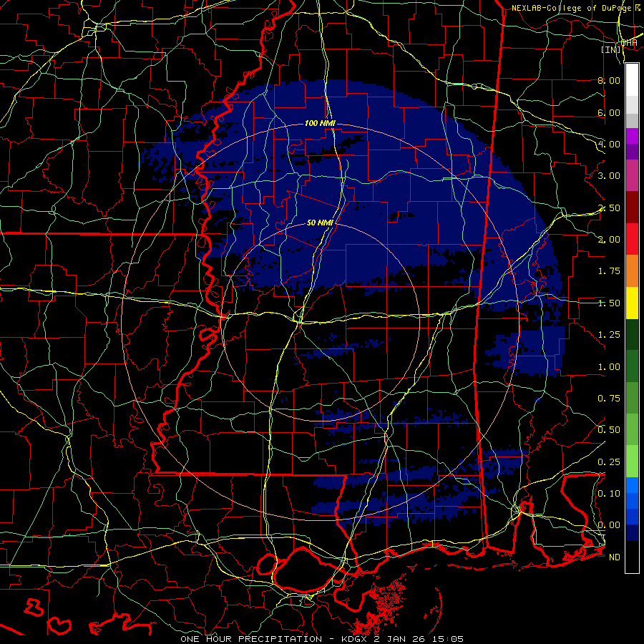Pick the 2.50 legend label

(609, 208)
